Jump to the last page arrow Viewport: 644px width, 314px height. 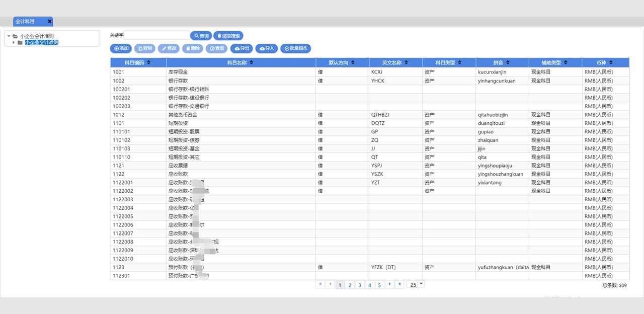399,284
